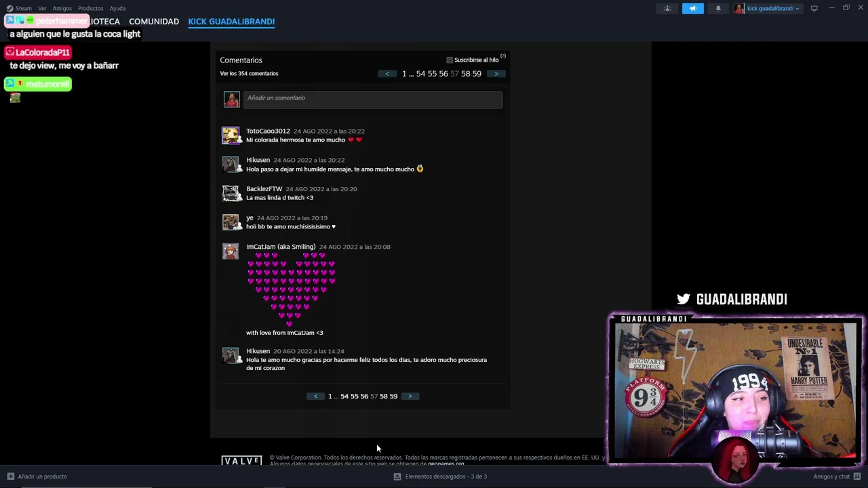Image resolution: width=868 pixels, height=488 pixels.
Task: Click BacklezFTW's avatar
Action: coord(231,194)
